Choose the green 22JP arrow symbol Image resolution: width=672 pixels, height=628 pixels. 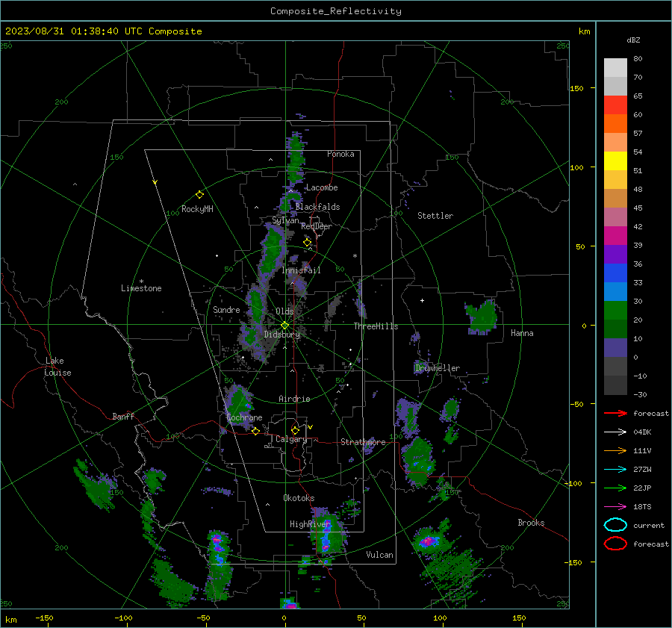[x=615, y=488]
